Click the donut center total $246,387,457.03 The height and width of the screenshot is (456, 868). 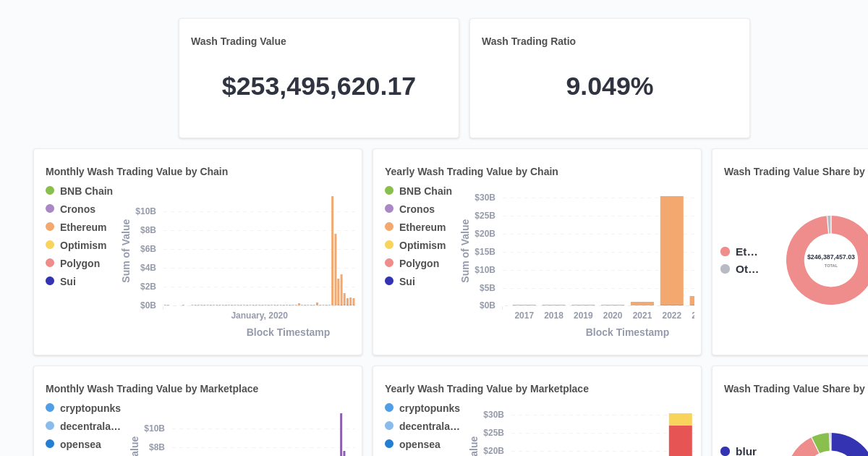(830, 256)
